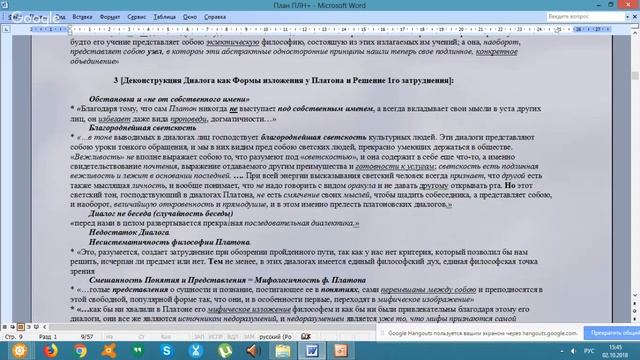
Task: Open Google Hangouts from the taskbar
Action: click(x=138, y=351)
